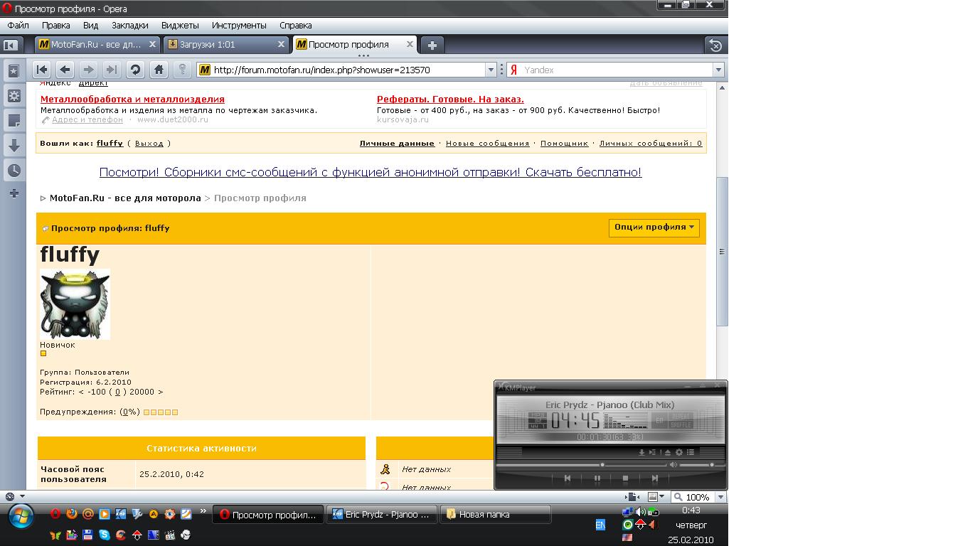Click the EN language indicator in the tray

coord(600,525)
